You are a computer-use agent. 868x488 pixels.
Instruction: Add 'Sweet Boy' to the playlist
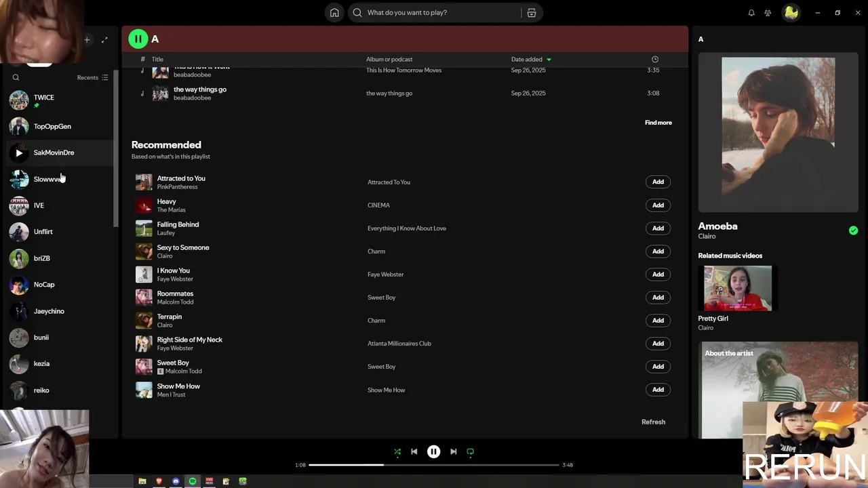point(658,366)
